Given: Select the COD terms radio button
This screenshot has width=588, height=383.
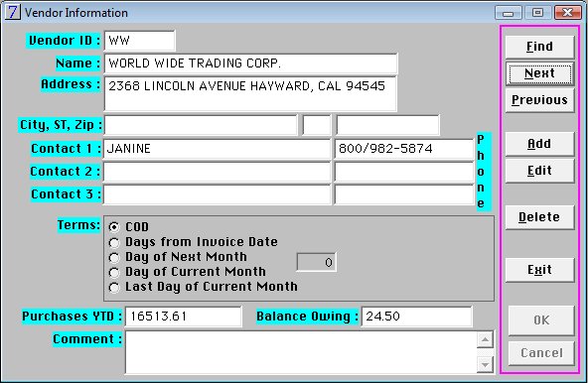Looking at the screenshot, I should [114, 227].
